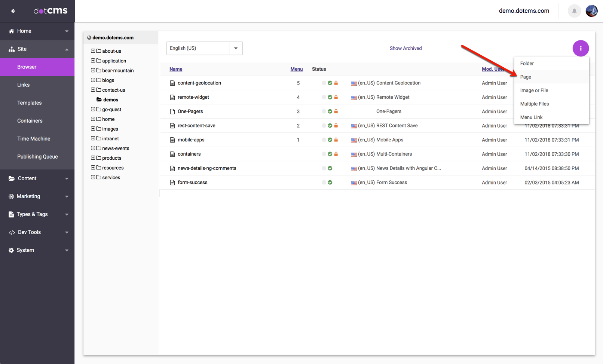Open the notifications bell
Viewport: 603px width, 364px height.
click(574, 11)
